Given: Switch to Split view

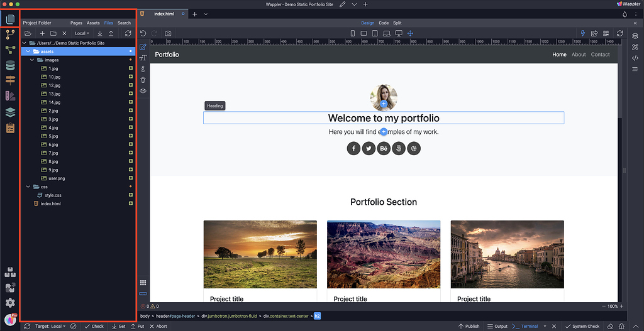Looking at the screenshot, I should [397, 23].
